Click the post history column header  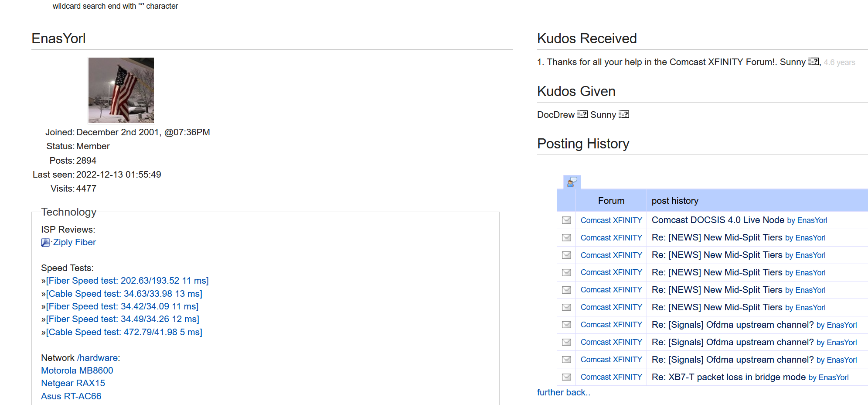(675, 201)
